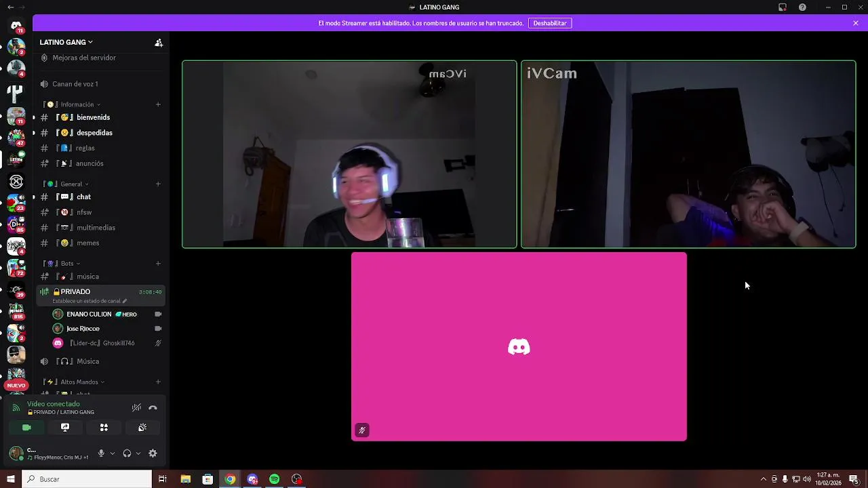Open connection details signal icon
The image size is (868, 488).
click(x=16, y=407)
